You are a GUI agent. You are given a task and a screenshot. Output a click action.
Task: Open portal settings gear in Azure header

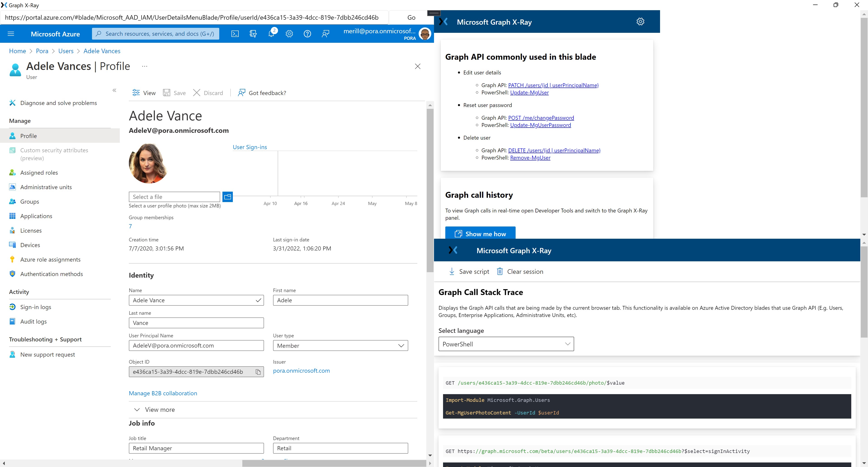pyautogui.click(x=289, y=34)
